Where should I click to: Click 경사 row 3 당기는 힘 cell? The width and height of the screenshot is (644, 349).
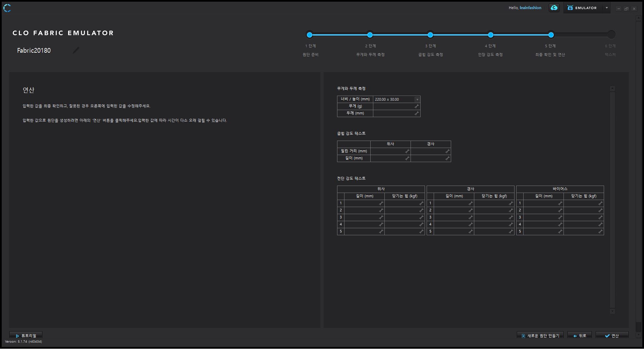(x=494, y=217)
